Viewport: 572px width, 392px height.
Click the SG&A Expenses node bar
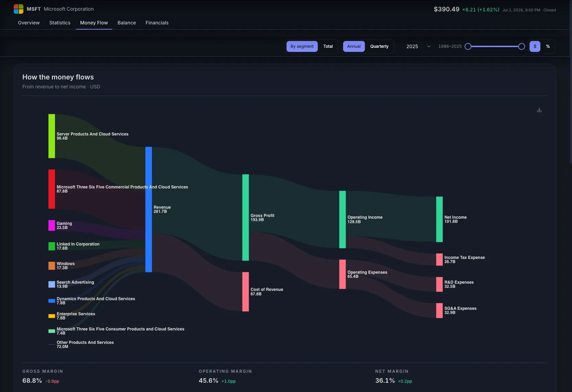439,311
